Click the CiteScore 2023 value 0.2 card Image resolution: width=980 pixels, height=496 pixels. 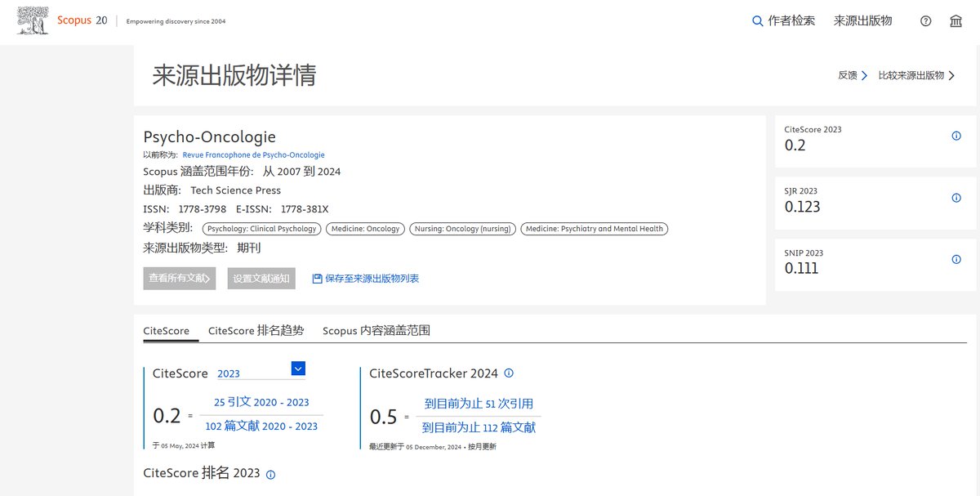(x=795, y=145)
